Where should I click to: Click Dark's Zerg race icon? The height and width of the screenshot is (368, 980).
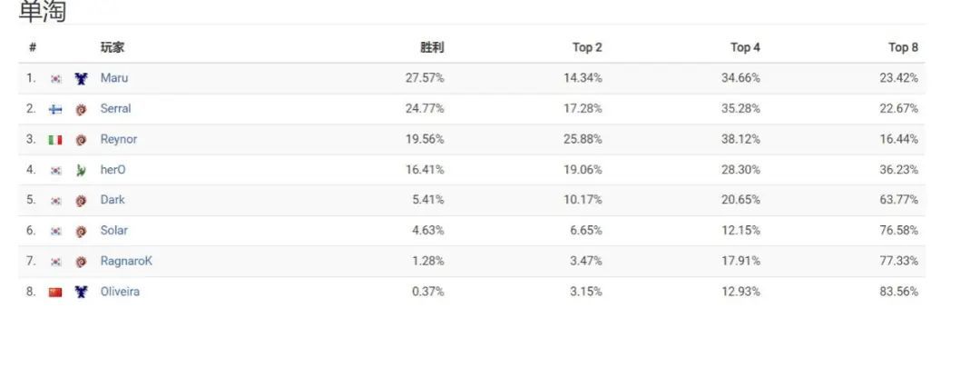click(x=81, y=201)
